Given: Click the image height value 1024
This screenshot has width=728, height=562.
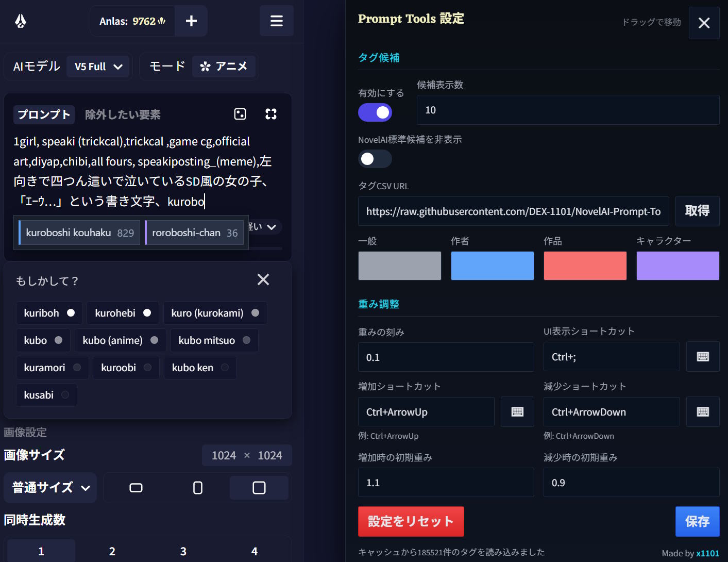Looking at the screenshot, I should click(x=270, y=455).
